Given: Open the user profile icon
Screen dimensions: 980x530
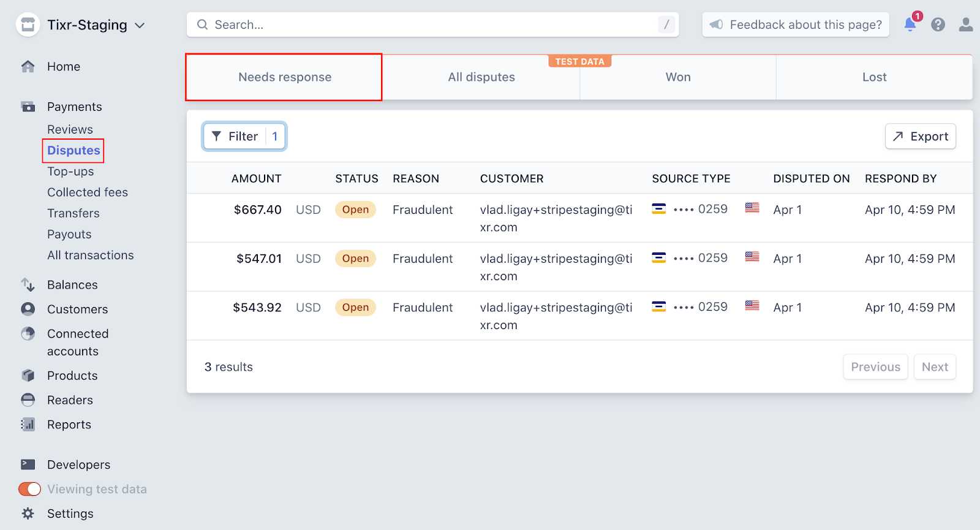Looking at the screenshot, I should pyautogui.click(x=966, y=25).
